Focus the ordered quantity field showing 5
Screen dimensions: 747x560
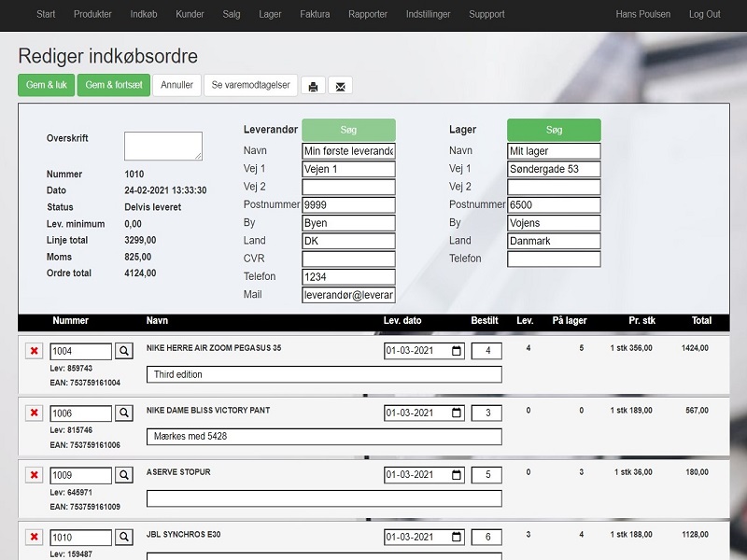click(486, 475)
